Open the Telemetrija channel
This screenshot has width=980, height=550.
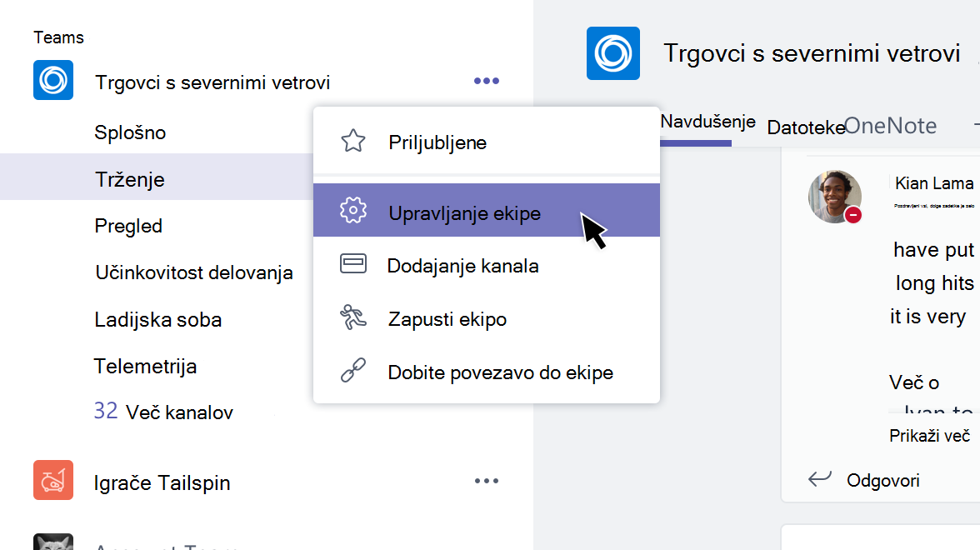145,367
